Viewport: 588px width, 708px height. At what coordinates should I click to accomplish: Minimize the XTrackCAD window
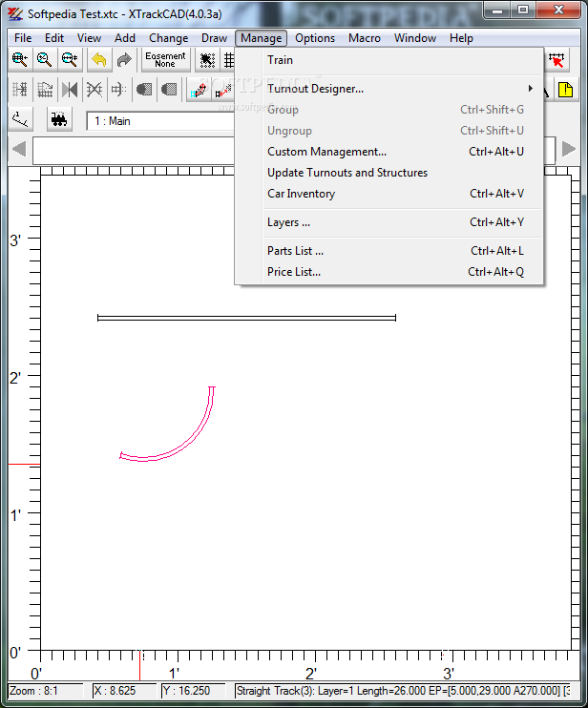[x=497, y=10]
